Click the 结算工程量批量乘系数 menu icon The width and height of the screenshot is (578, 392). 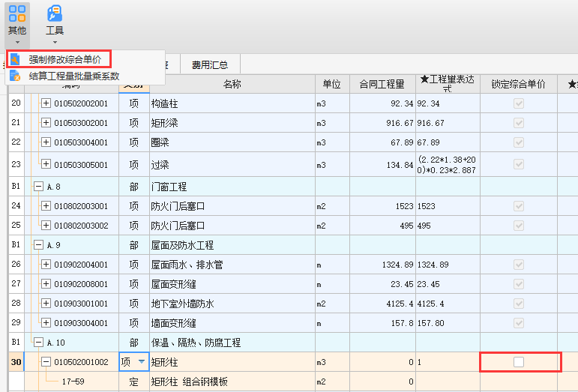point(14,76)
